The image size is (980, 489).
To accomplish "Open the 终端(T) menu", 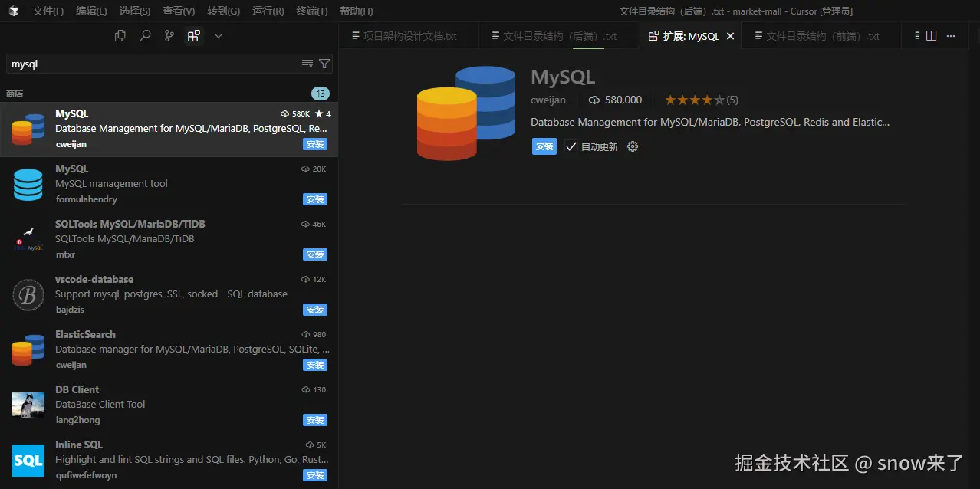I will click(312, 11).
